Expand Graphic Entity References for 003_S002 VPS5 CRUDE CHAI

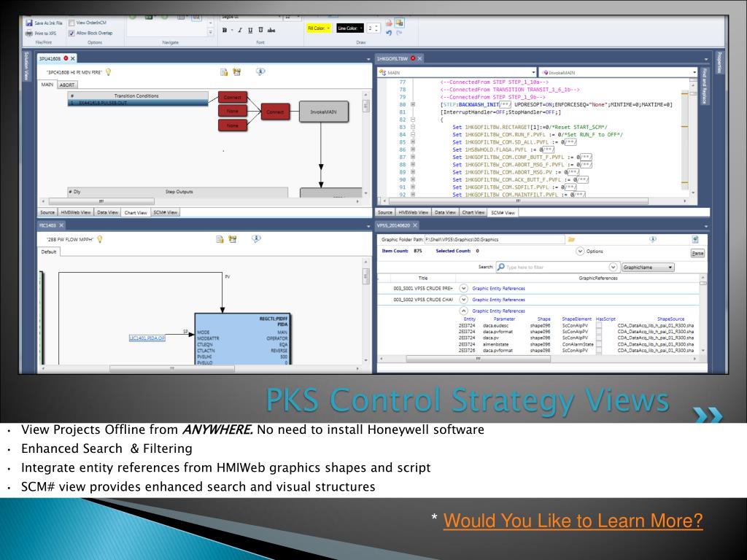(463, 300)
